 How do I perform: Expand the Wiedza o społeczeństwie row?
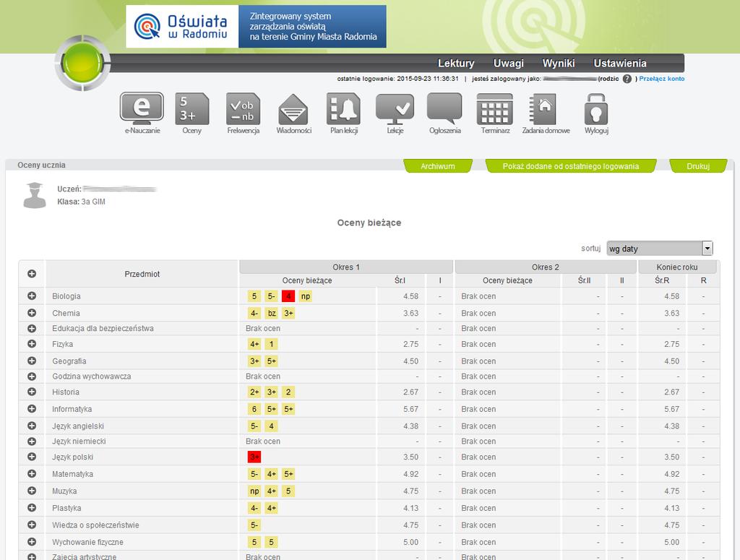tap(32, 525)
